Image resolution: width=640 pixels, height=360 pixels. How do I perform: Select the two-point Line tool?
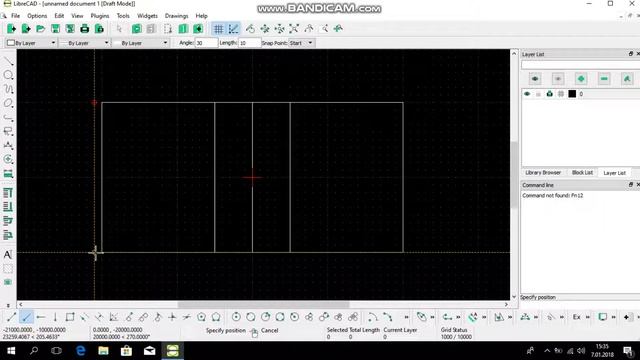pos(11,317)
